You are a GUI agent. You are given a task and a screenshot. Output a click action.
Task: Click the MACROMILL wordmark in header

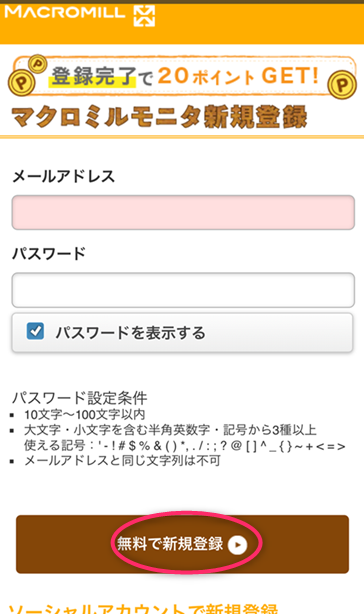coord(65,12)
